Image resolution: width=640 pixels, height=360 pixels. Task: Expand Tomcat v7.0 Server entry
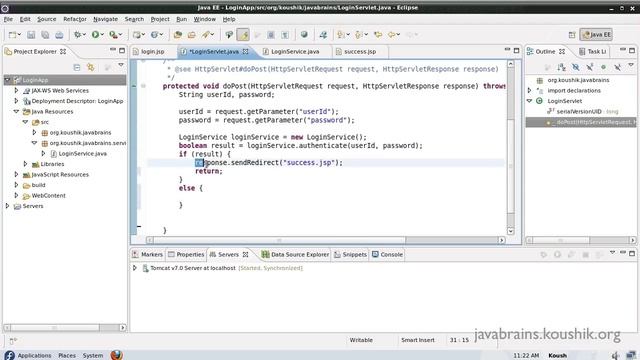tap(135, 268)
